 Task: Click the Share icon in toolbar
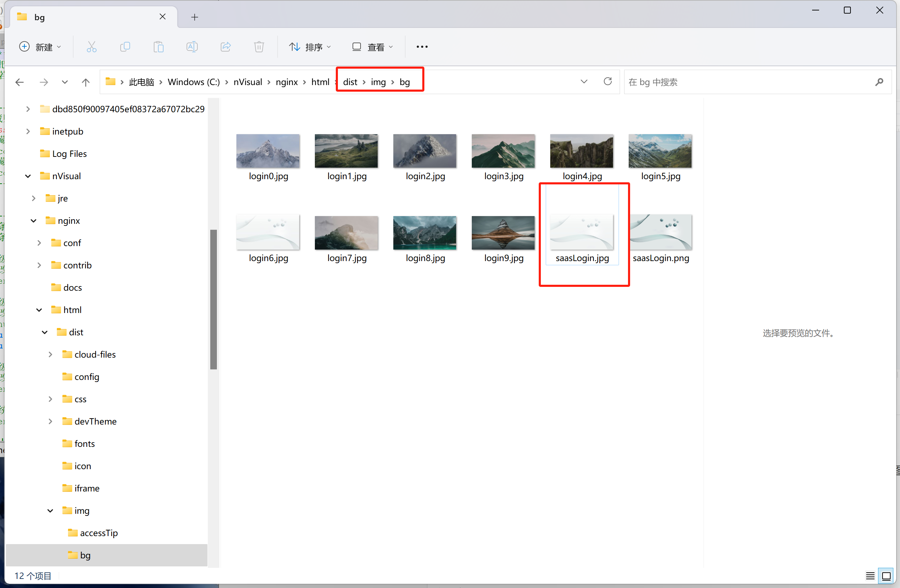(225, 47)
